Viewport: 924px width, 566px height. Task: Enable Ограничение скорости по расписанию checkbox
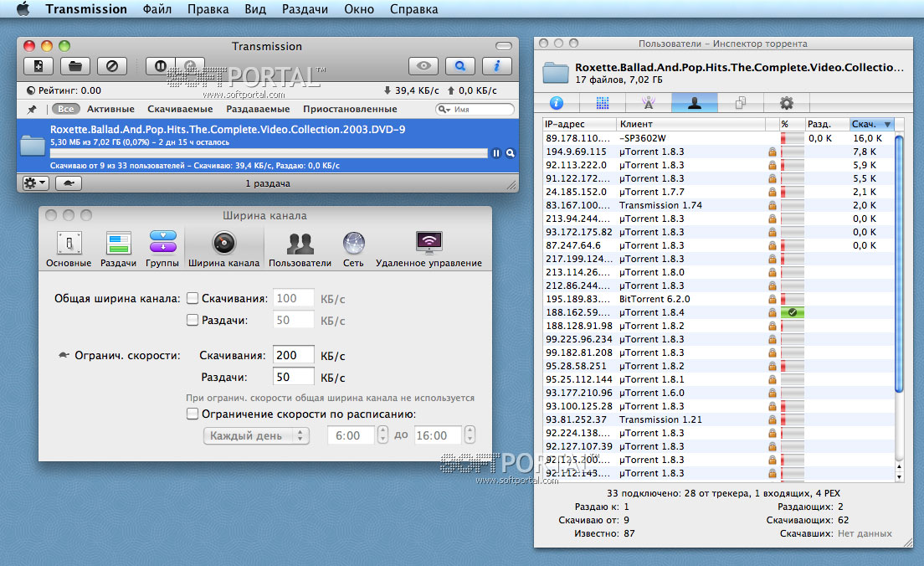coord(192,414)
